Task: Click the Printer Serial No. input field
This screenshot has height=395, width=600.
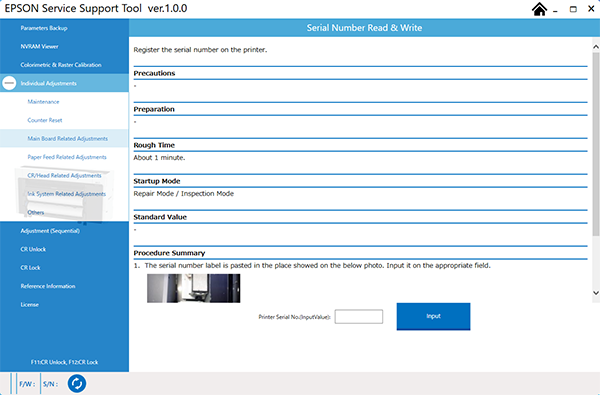Action: [359, 317]
